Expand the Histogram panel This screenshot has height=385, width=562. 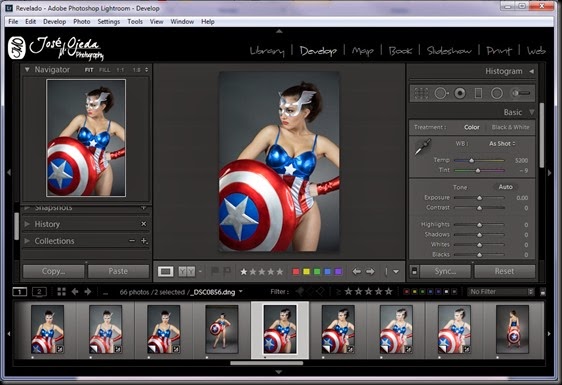pyautogui.click(x=532, y=71)
